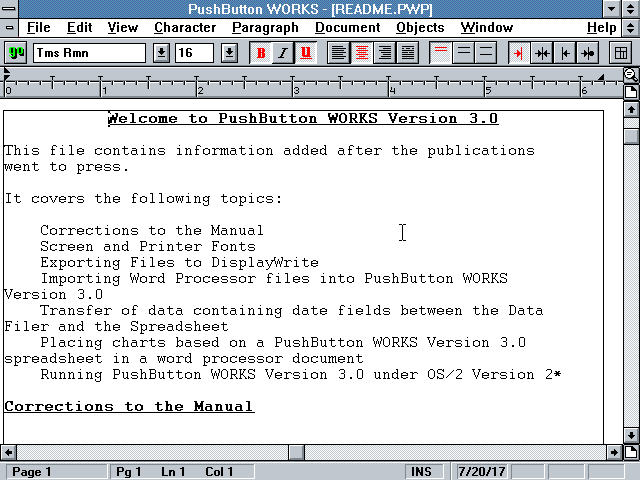The image size is (640, 480).
Task: Open the font size dropdown arrow
Action: [x=229, y=53]
